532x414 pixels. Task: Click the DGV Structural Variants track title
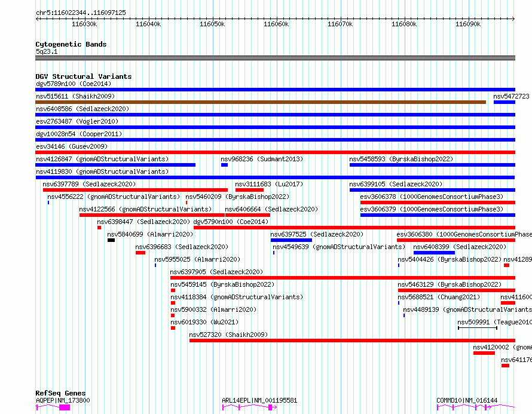(x=84, y=76)
